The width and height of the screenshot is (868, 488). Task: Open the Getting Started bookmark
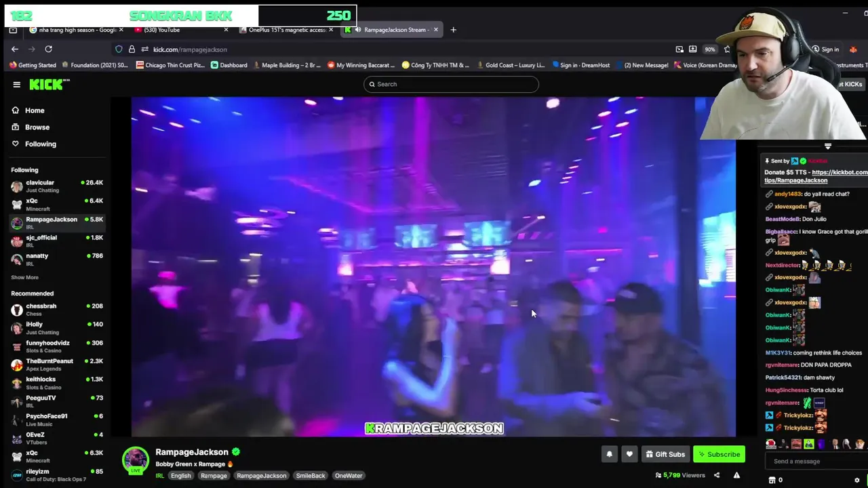click(33, 65)
